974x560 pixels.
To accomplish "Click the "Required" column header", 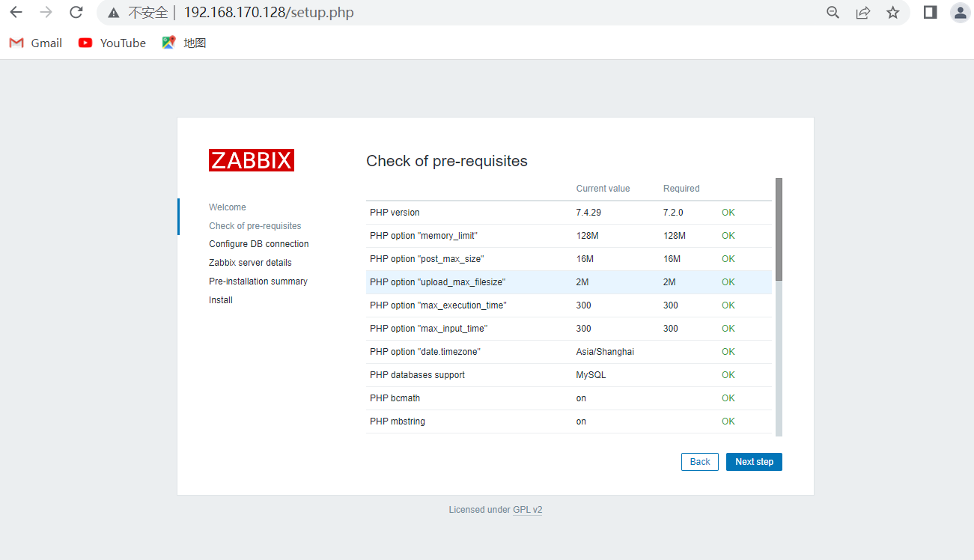I will [x=681, y=189].
